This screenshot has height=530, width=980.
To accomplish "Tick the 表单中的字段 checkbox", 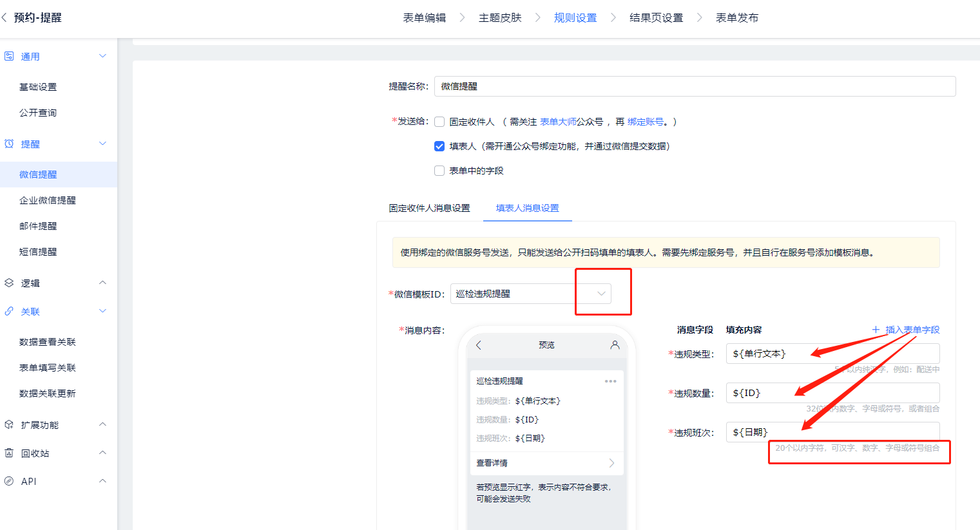I will (x=439, y=171).
